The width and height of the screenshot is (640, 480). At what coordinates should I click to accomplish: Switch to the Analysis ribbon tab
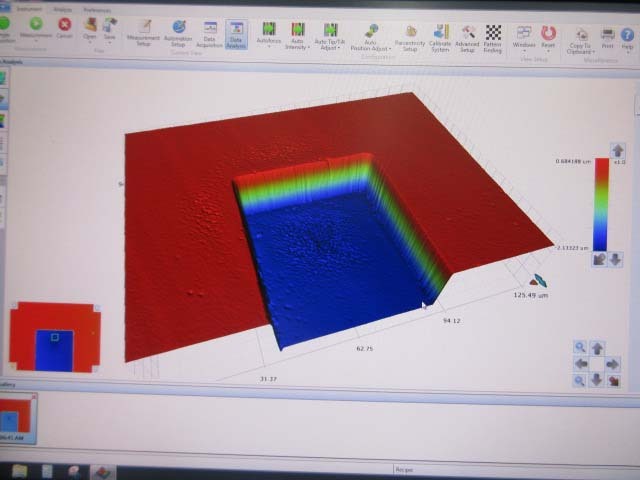point(63,9)
